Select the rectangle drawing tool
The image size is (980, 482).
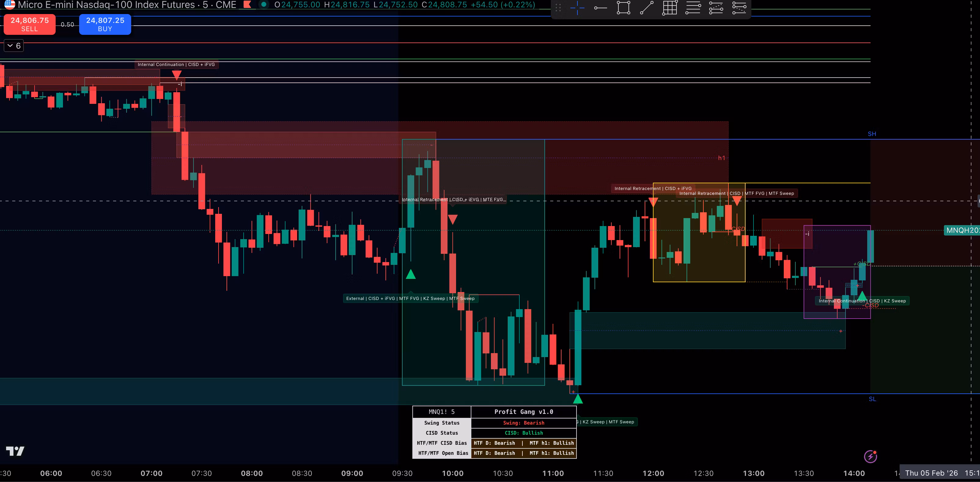623,8
